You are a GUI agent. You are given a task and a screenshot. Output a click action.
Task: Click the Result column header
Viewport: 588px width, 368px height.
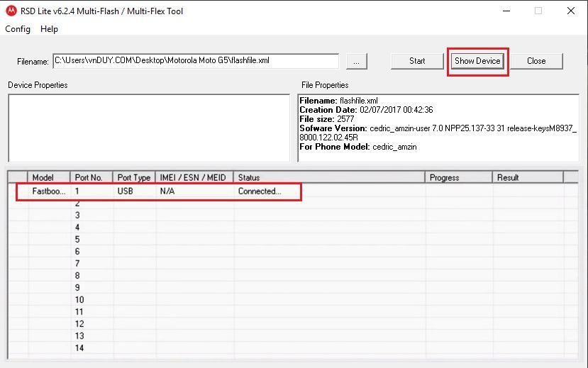(528, 178)
